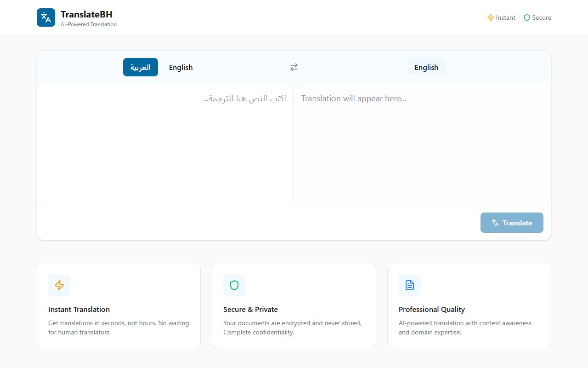The image size is (588, 368).
Task: Click the lightning bolt icon beside header Instant
Action: 491,17
